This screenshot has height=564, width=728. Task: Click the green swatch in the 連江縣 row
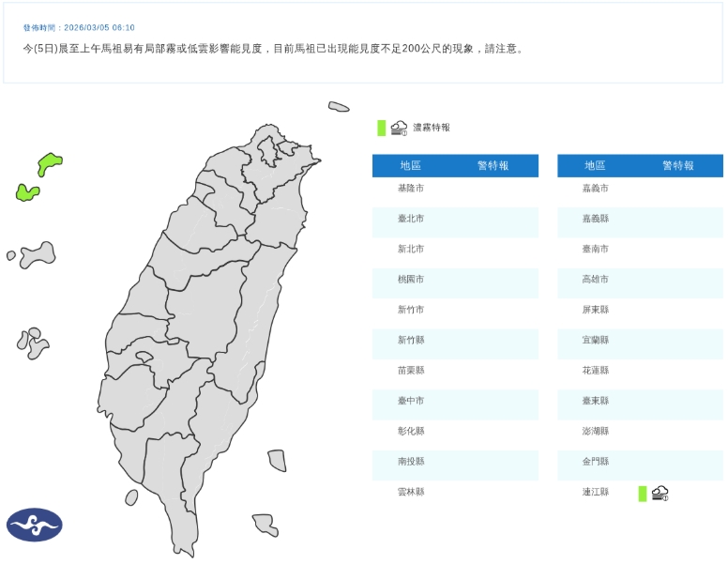pos(643,494)
